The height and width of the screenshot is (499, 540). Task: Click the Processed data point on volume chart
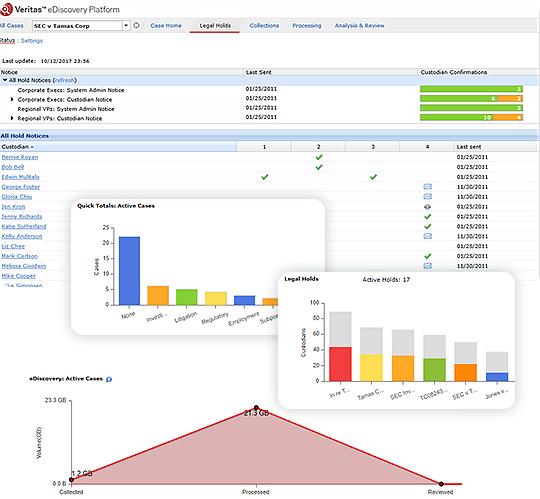click(256, 408)
